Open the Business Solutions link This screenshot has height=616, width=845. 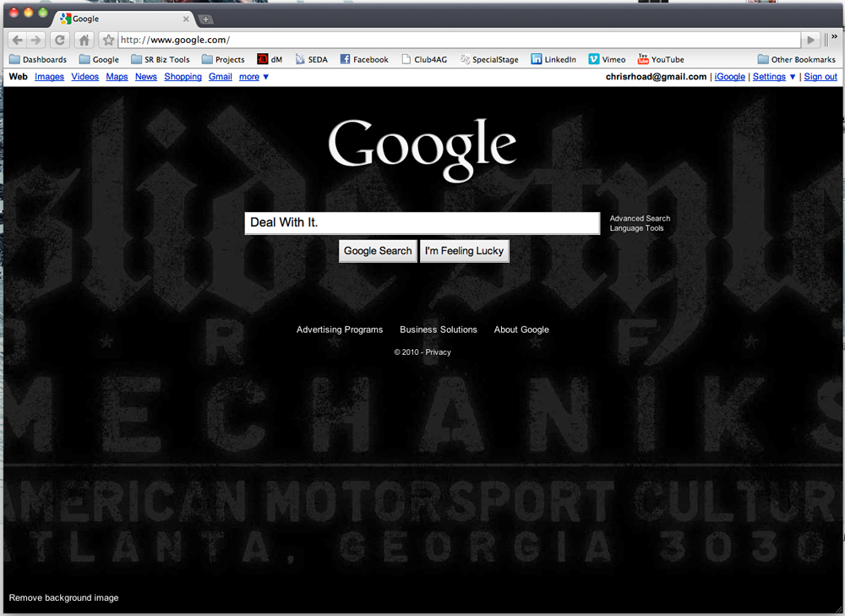pos(438,330)
